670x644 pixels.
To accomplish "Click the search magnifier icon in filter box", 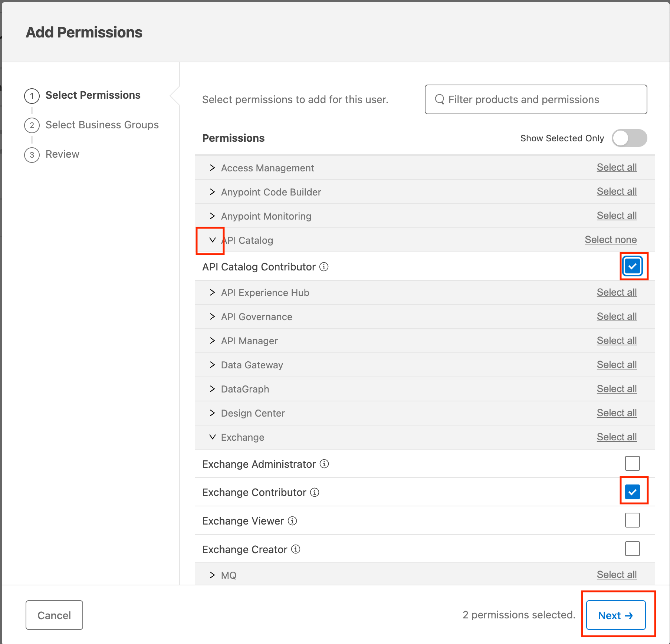I will [x=440, y=99].
